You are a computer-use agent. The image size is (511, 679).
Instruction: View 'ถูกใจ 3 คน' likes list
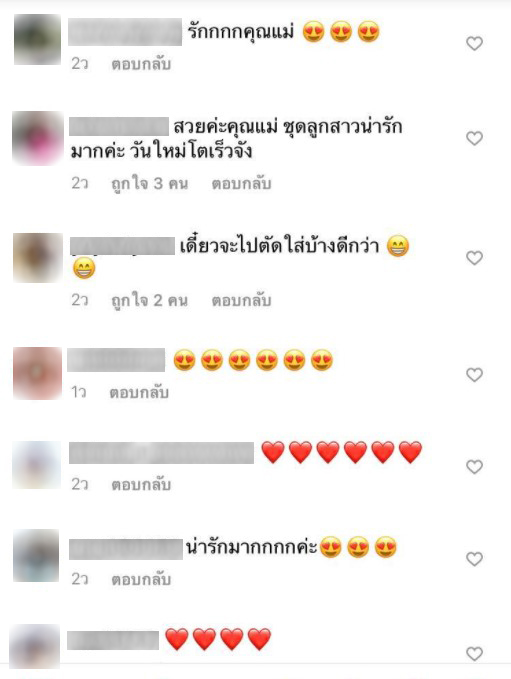[149, 184]
